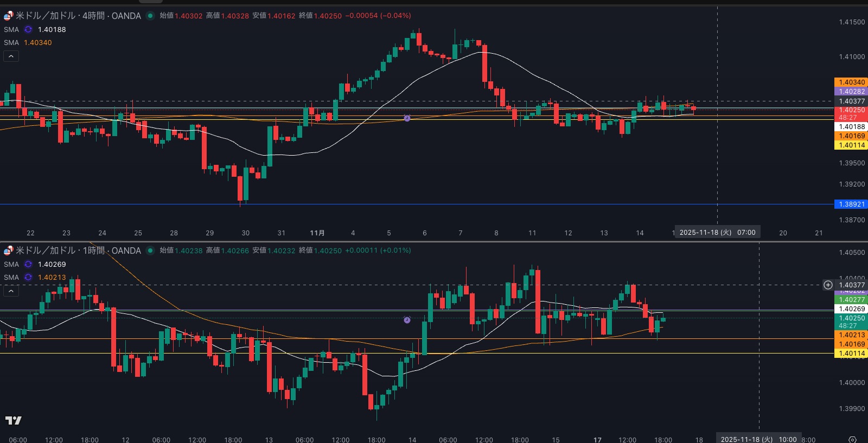
Task: Click the symbol title 米ドル／加ドル 1時間 OANDA
Action: click(x=78, y=251)
